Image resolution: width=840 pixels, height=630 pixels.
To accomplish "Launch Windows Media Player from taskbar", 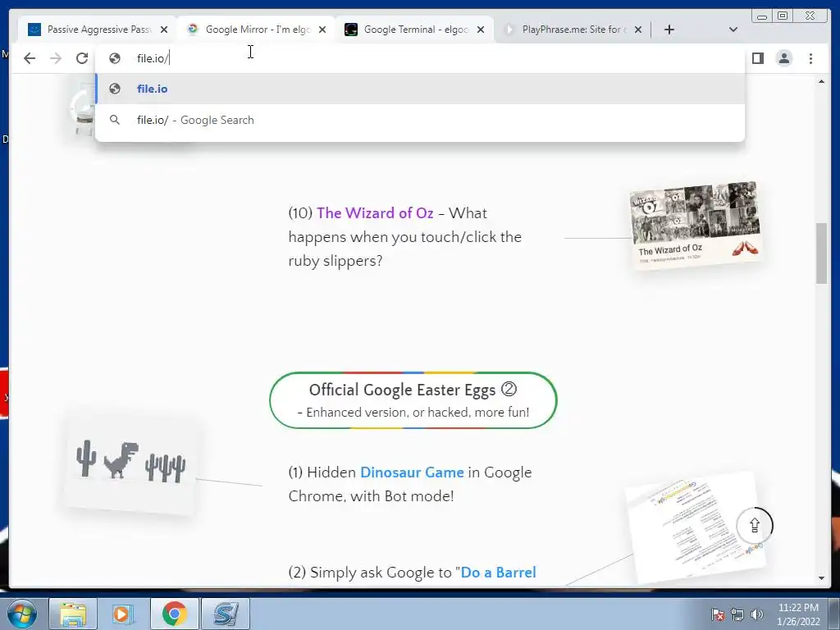I will [123, 614].
